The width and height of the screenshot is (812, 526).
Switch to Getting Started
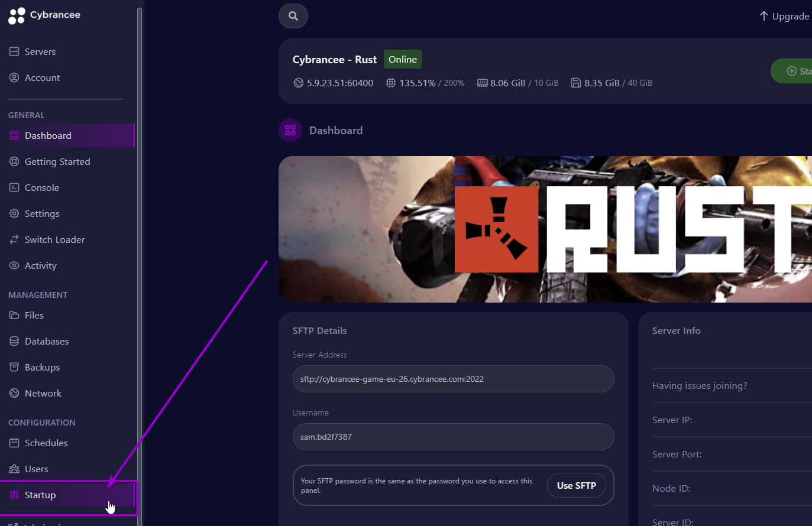57,161
